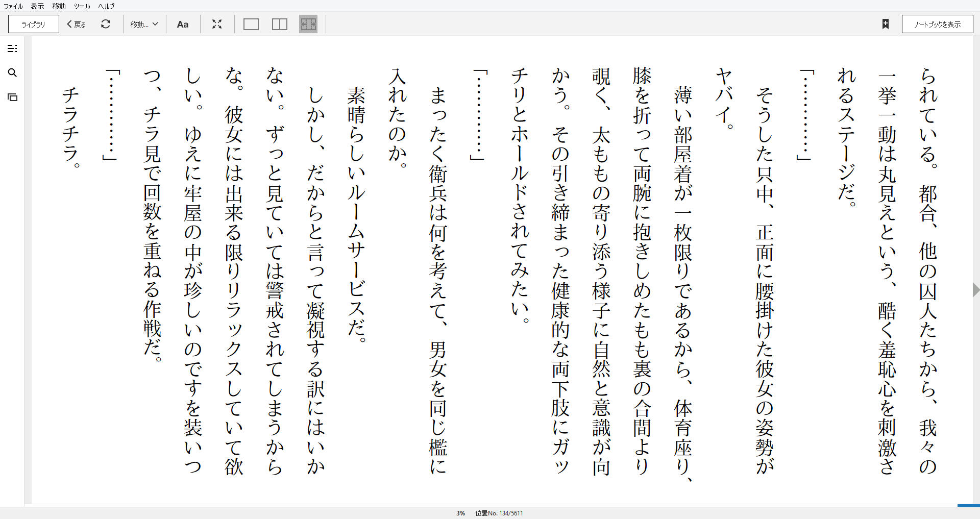This screenshot has height=519, width=980.
Task: Expand the 移動 dropdown
Action: click(x=144, y=24)
